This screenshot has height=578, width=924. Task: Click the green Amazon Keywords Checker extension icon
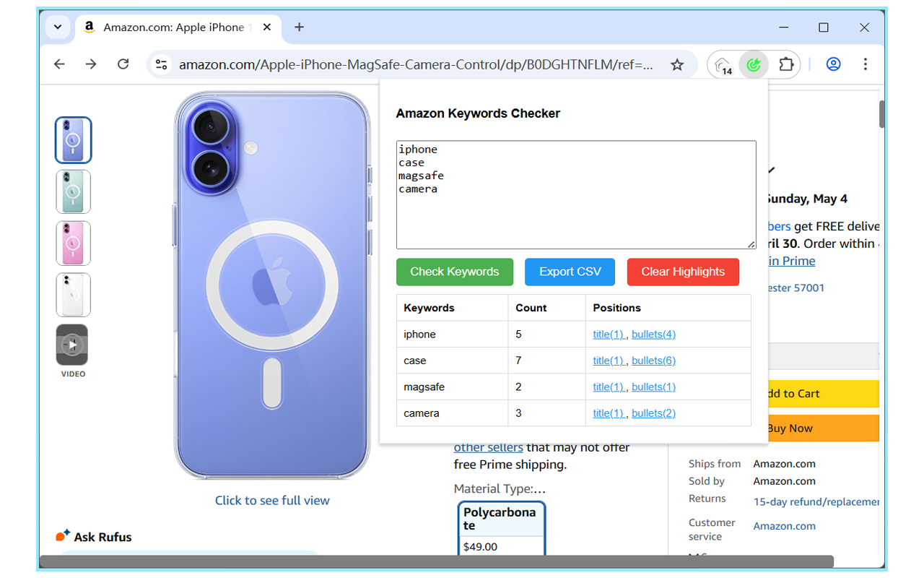pyautogui.click(x=754, y=64)
